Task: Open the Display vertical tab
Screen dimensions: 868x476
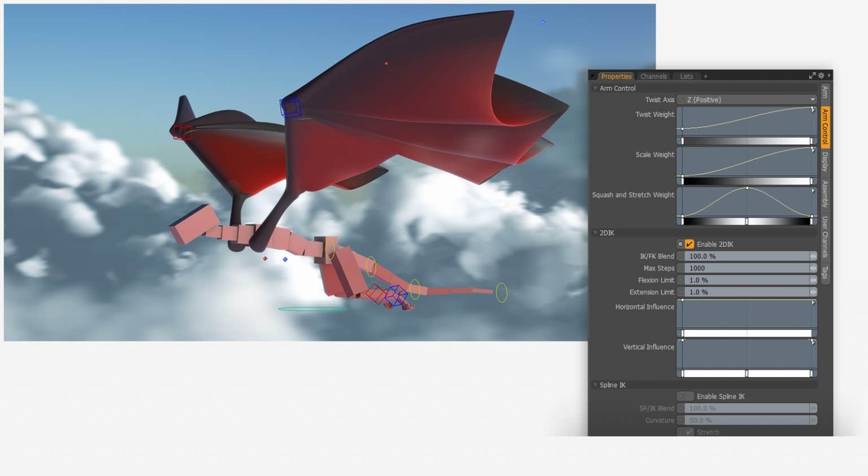Action: coord(826,164)
